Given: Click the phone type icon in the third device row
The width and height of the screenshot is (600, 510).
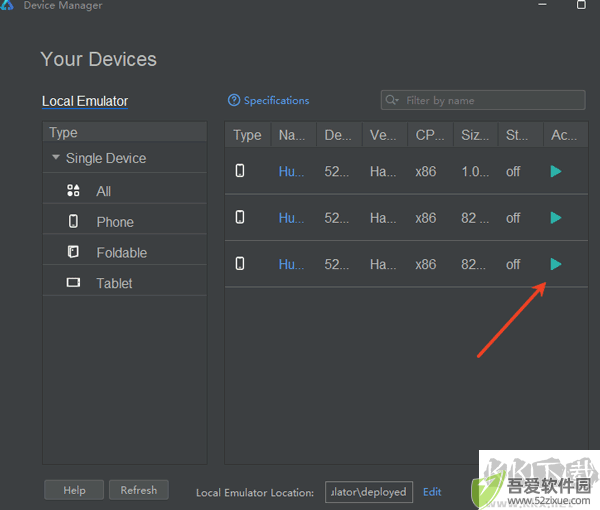Looking at the screenshot, I should (240, 264).
